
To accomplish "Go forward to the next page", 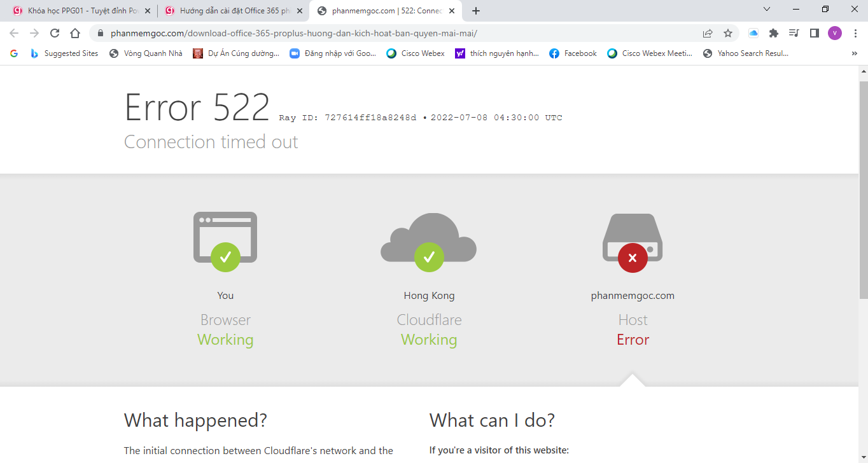I will (x=34, y=33).
